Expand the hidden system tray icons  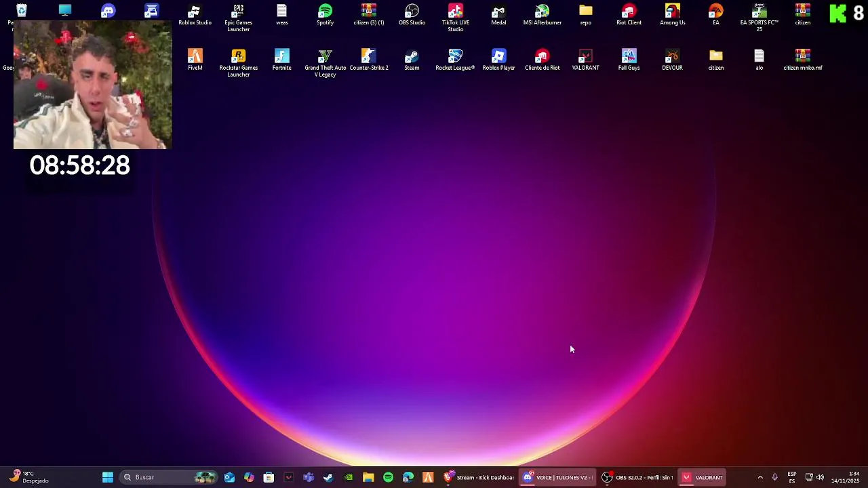click(760, 477)
